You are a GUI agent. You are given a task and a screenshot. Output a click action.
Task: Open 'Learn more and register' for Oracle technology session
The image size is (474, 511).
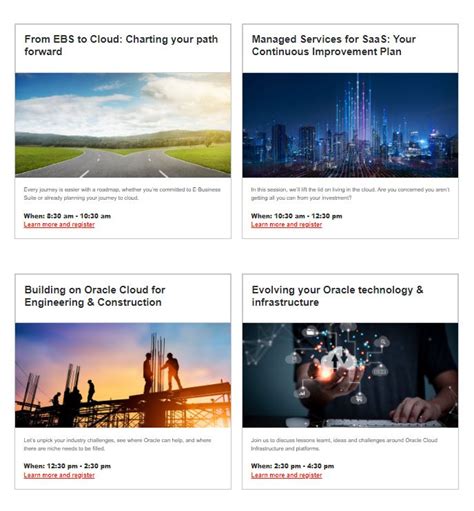[286, 475]
